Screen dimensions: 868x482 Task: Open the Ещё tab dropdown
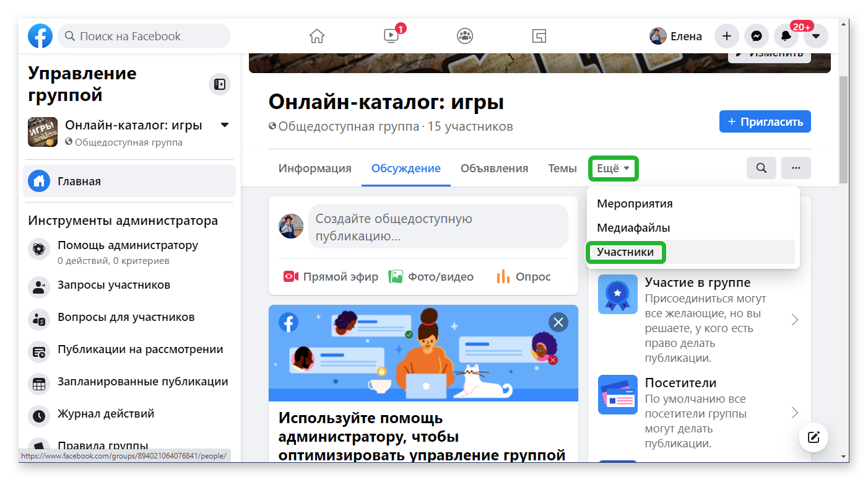613,169
